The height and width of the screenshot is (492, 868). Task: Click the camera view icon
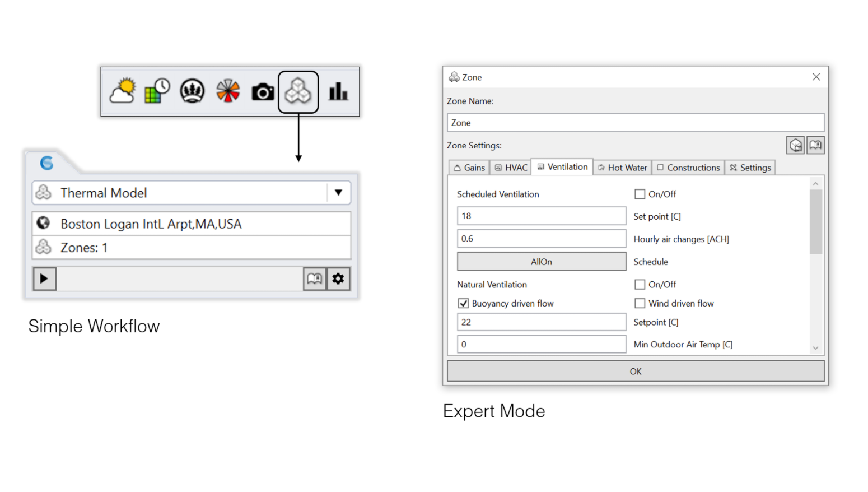pyautogui.click(x=263, y=92)
